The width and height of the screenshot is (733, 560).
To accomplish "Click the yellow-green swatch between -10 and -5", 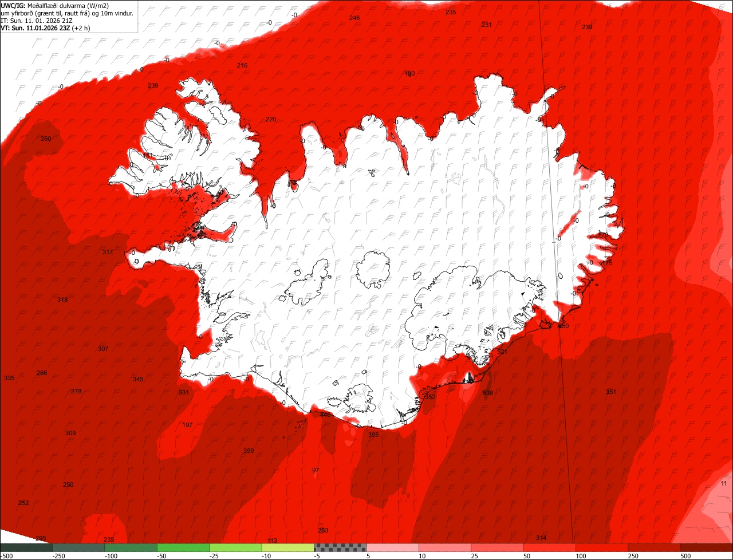I will point(288,547).
